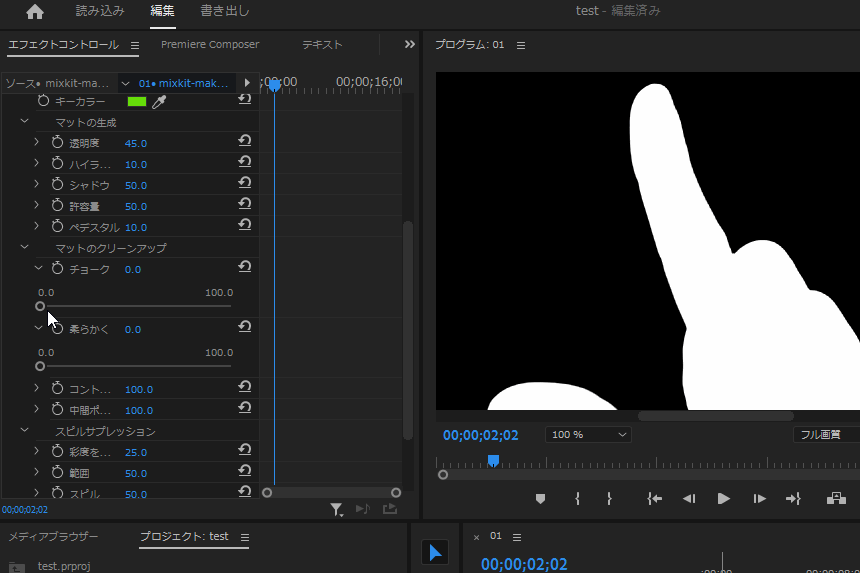Edit the 透明度 value 45.0
860x573 pixels.
pos(135,144)
